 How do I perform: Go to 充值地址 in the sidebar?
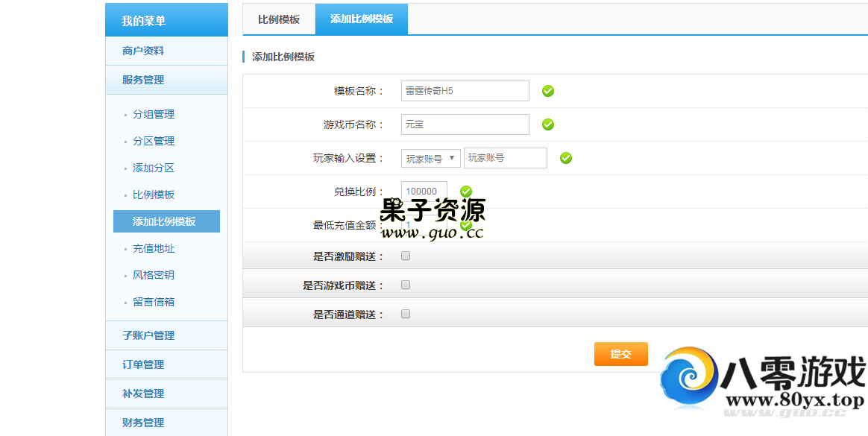click(x=154, y=248)
